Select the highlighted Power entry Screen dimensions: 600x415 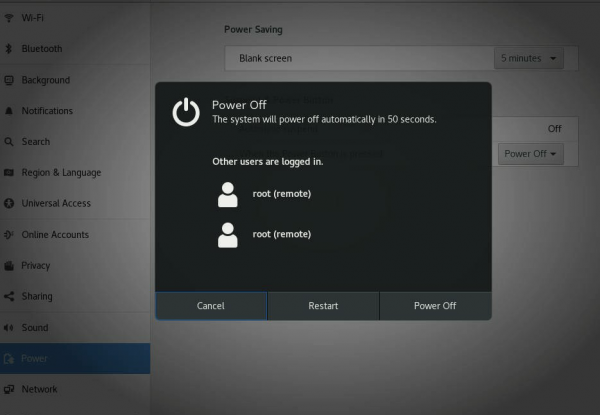75,358
